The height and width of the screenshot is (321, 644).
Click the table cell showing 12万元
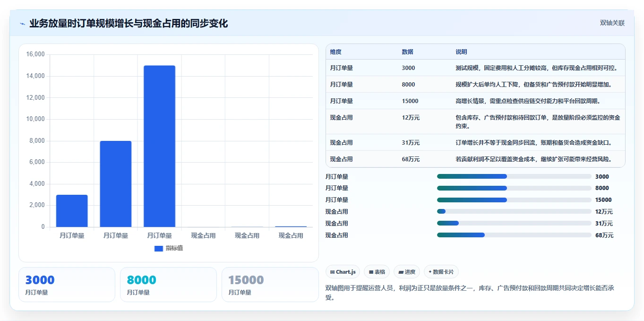411,118
